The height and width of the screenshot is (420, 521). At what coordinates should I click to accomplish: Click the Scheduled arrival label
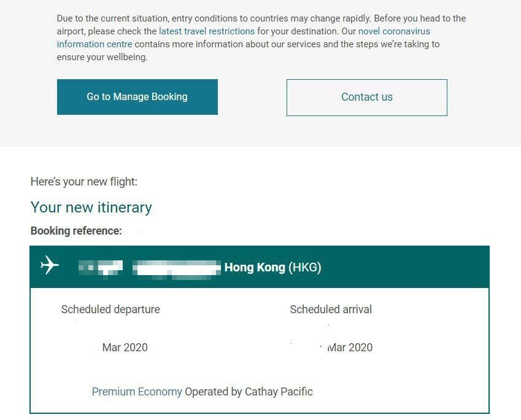331,309
